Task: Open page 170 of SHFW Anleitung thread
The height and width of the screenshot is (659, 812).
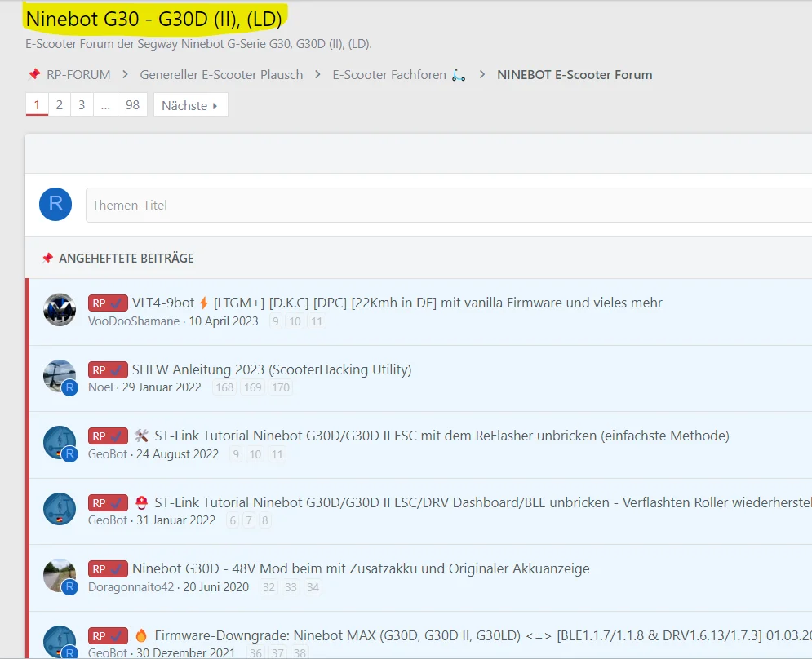Action: click(281, 387)
